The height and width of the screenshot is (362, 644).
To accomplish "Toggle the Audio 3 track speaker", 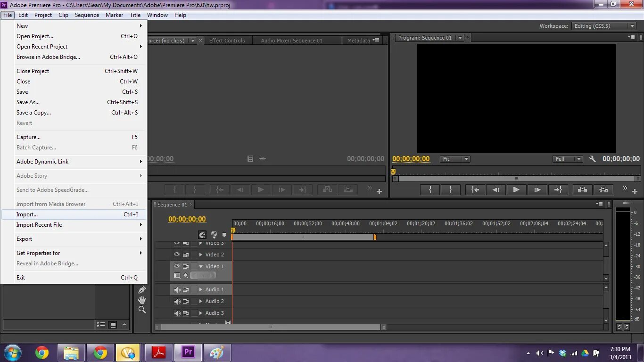I will tap(177, 313).
